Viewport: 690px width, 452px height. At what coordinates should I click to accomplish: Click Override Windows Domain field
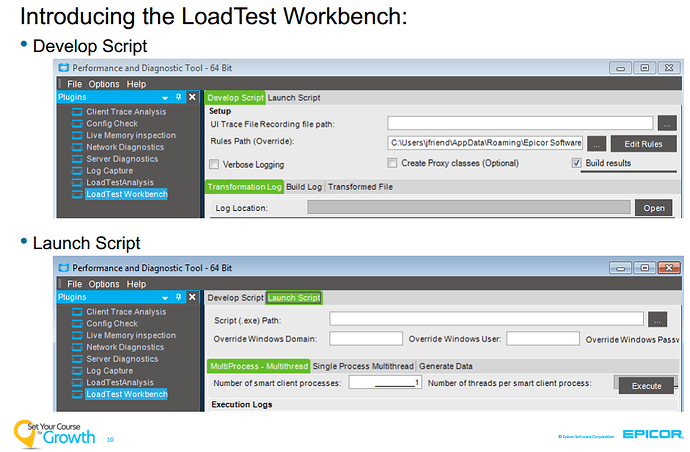point(366,339)
